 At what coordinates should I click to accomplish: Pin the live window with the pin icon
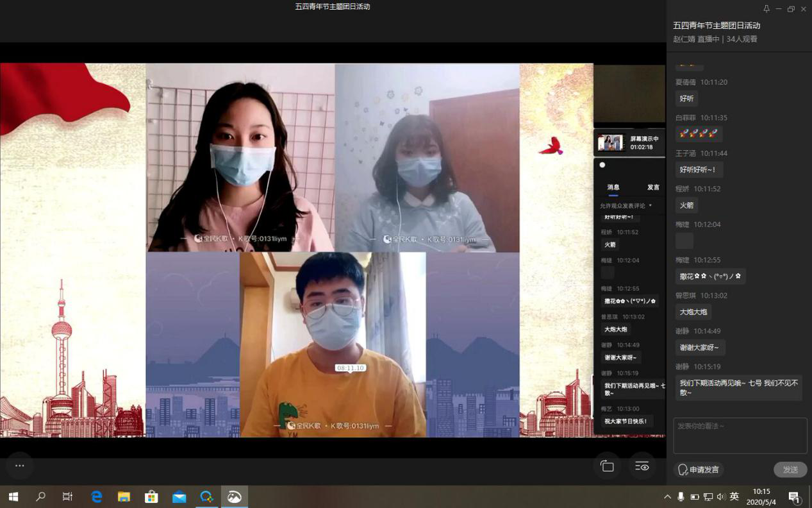(766, 9)
